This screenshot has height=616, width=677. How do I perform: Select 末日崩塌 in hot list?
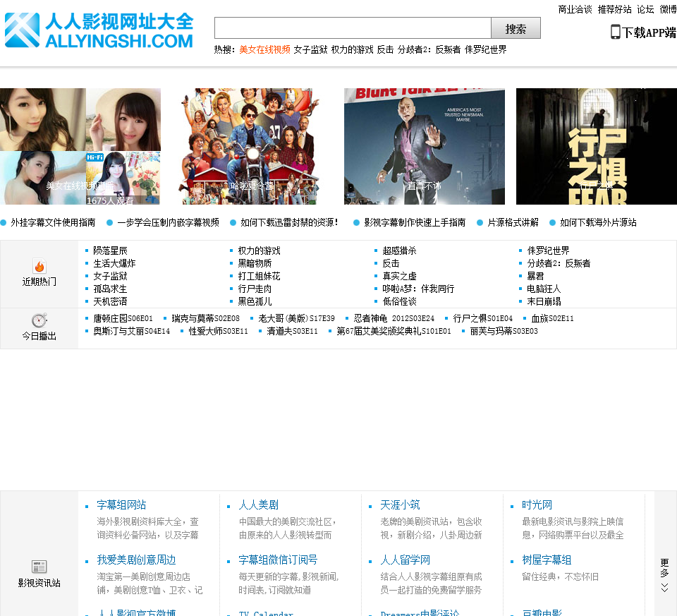pos(544,301)
